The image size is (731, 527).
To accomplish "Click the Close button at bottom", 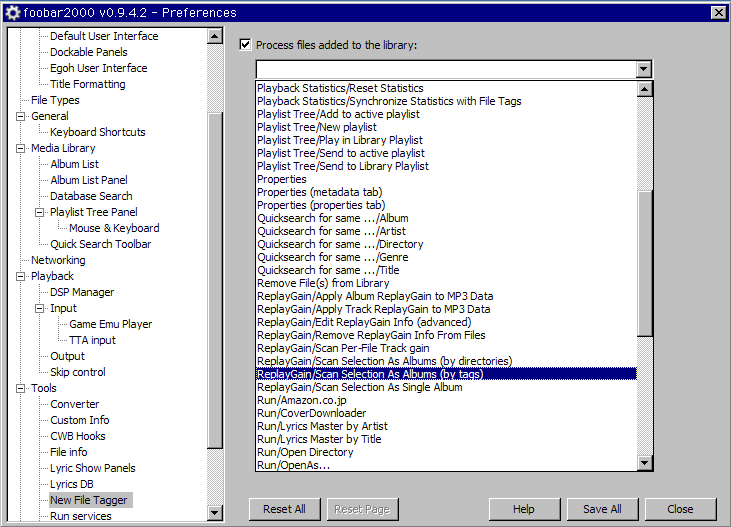I will [x=680, y=509].
